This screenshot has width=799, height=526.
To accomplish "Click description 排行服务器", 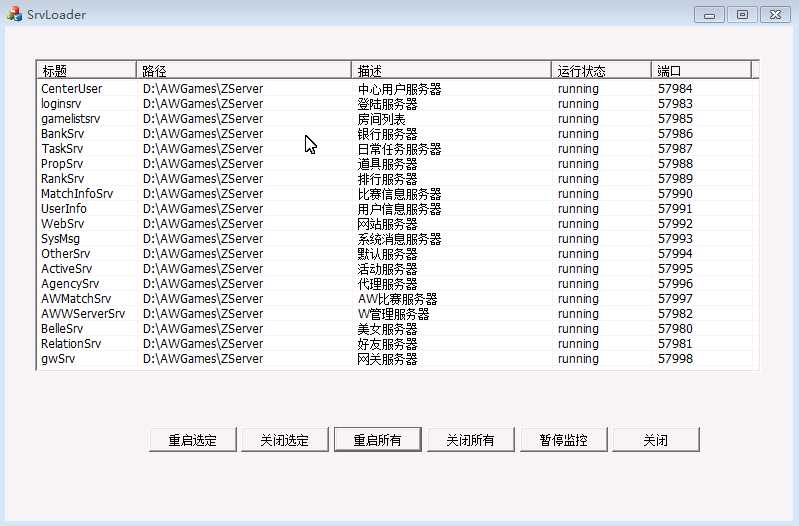I will coord(387,179).
